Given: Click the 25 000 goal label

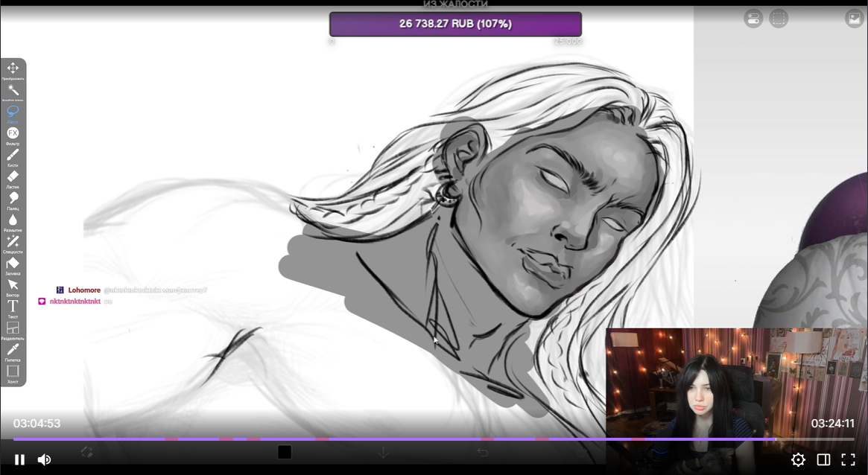Looking at the screenshot, I should tap(568, 42).
